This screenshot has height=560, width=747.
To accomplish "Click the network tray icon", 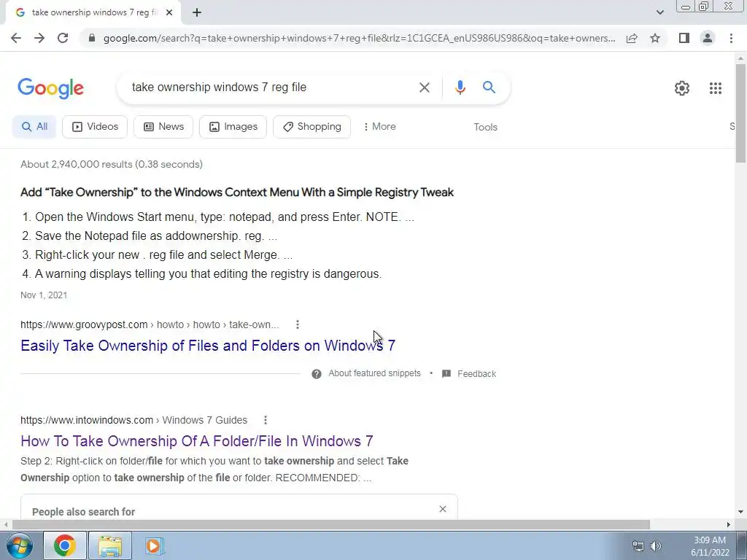I will (x=638, y=546).
